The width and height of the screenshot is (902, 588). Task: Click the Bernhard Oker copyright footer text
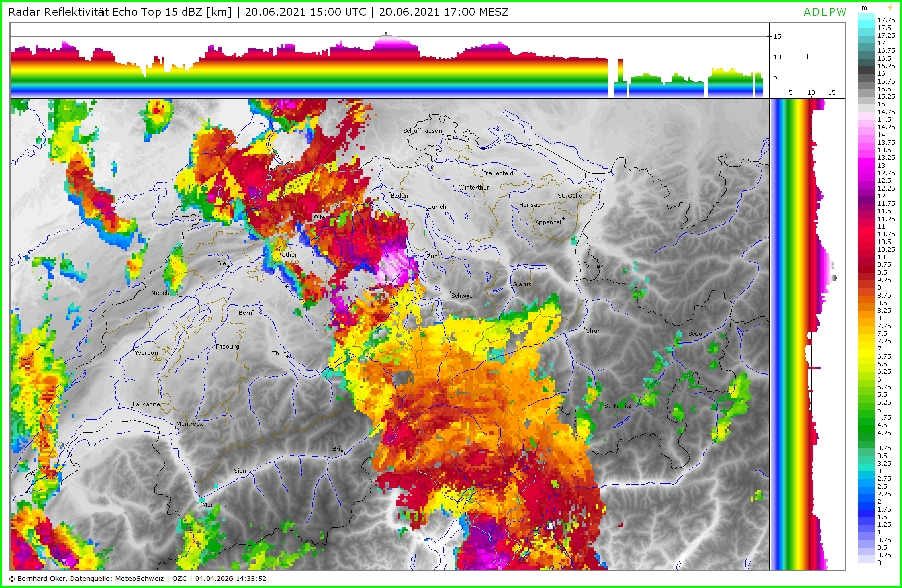coord(138,578)
